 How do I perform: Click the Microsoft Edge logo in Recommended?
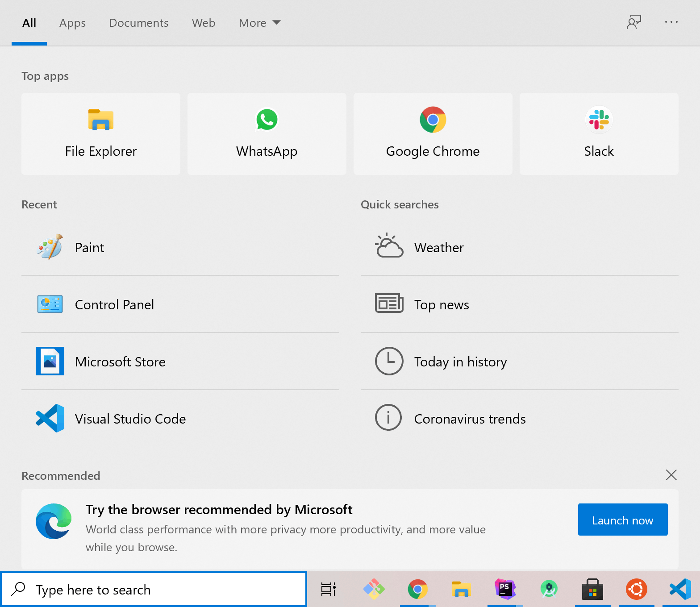pos(54,521)
